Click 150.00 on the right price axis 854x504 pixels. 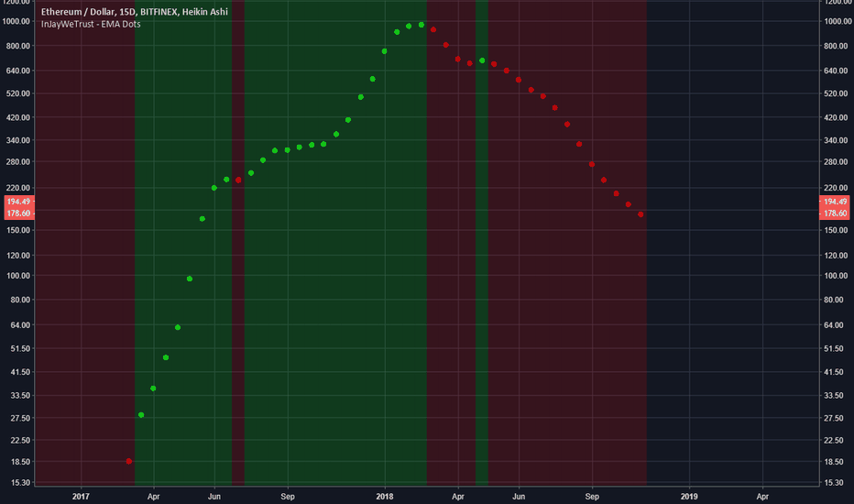pyautogui.click(x=836, y=230)
